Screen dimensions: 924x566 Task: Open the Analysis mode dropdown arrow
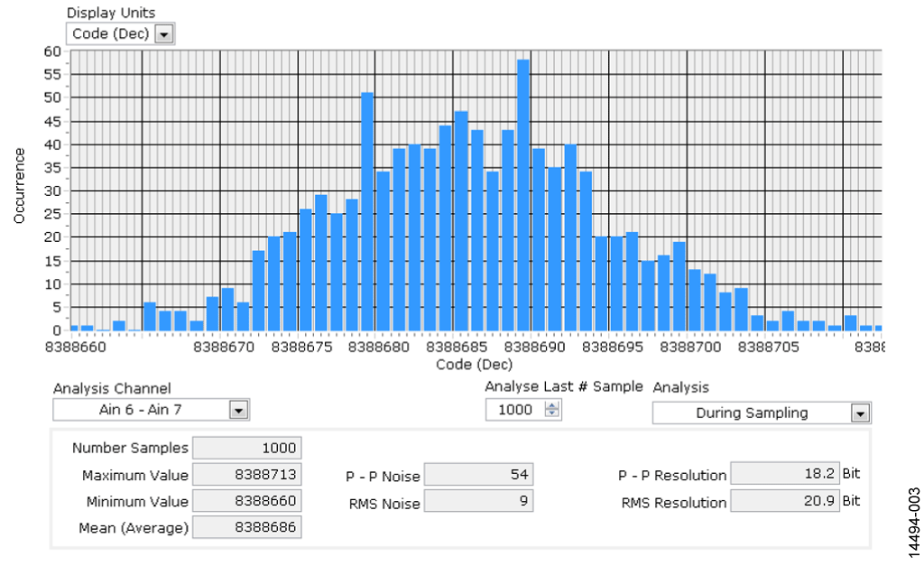tap(860, 413)
